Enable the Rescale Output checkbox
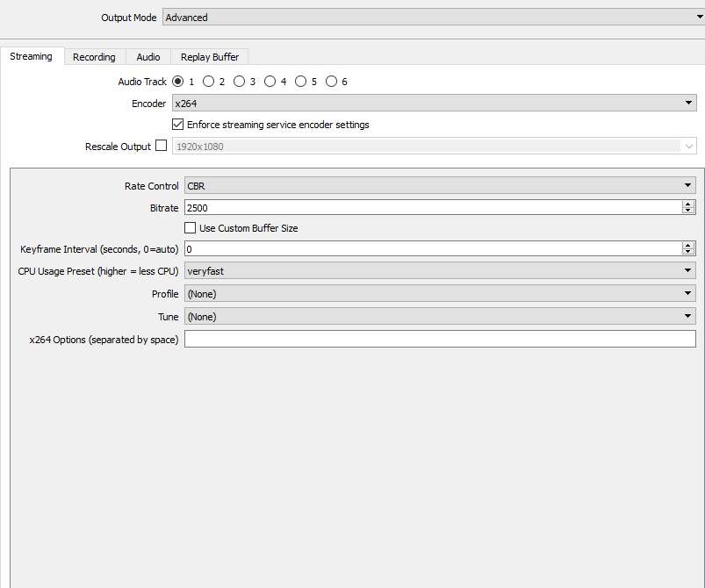 point(161,145)
